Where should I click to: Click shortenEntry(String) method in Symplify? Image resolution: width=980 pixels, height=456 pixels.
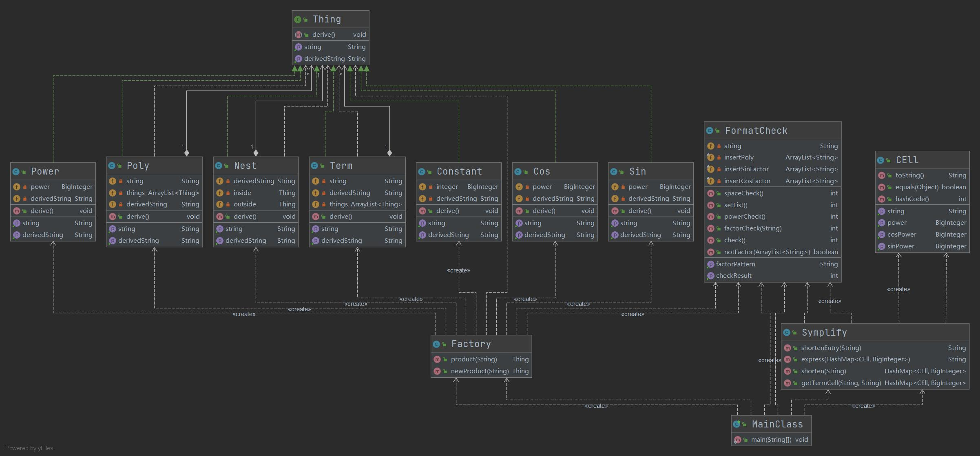[x=831, y=348]
